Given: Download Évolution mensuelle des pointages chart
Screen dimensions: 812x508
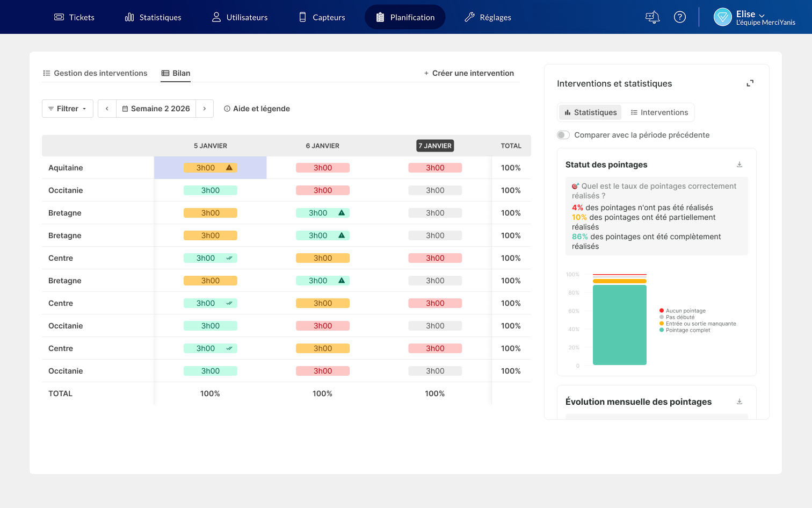Looking at the screenshot, I should click(x=740, y=402).
